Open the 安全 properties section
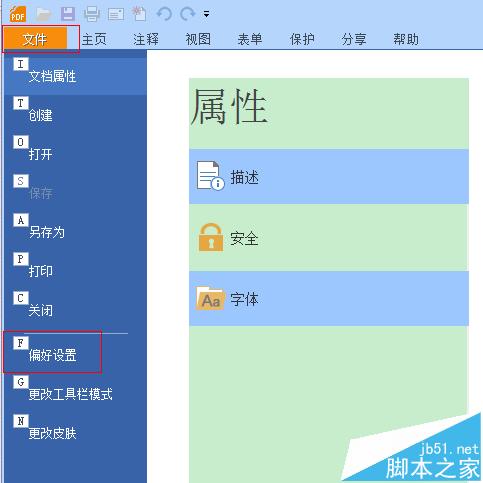The height and width of the screenshot is (483, 483). [x=329, y=238]
